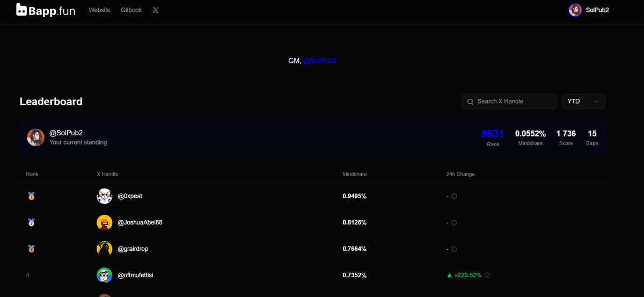Viewport: 644px width, 297px height.
Task: Click the info icon in @JoshuaAbel68 row
Action: (454, 222)
